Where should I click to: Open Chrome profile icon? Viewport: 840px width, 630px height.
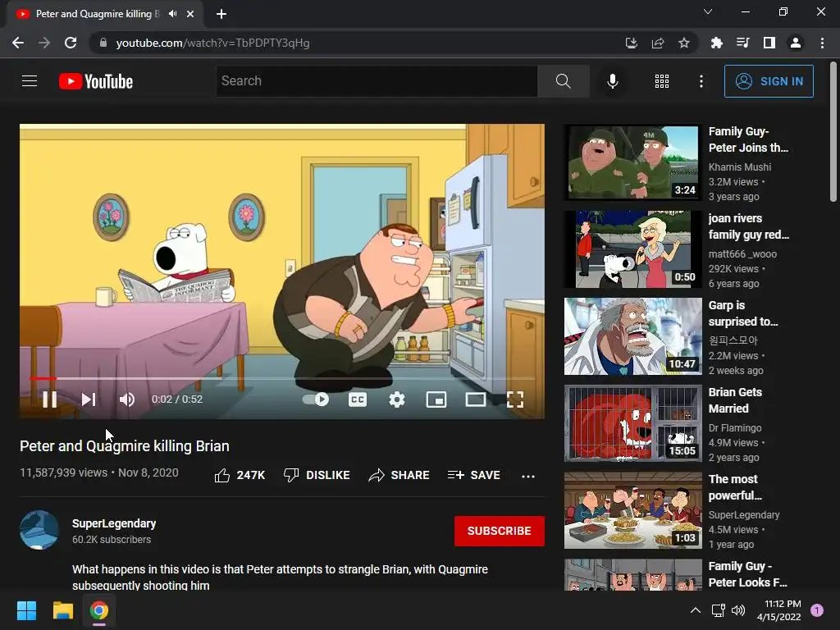point(796,43)
